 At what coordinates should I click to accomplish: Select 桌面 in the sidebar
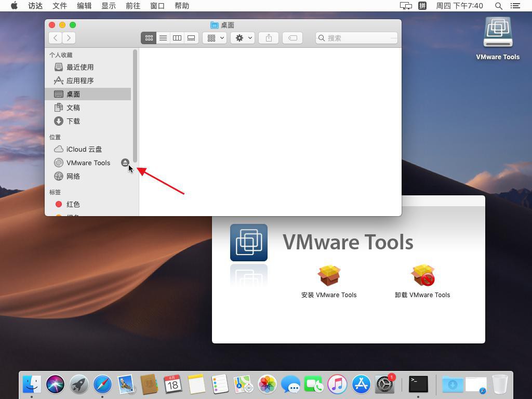point(88,94)
